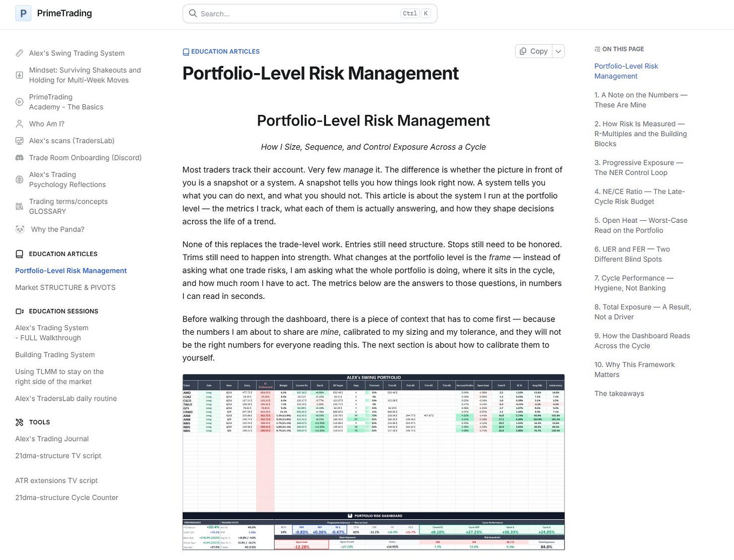Viewport: 734px width, 560px height.
Task: Jump to The takeaways section
Action: click(x=619, y=394)
